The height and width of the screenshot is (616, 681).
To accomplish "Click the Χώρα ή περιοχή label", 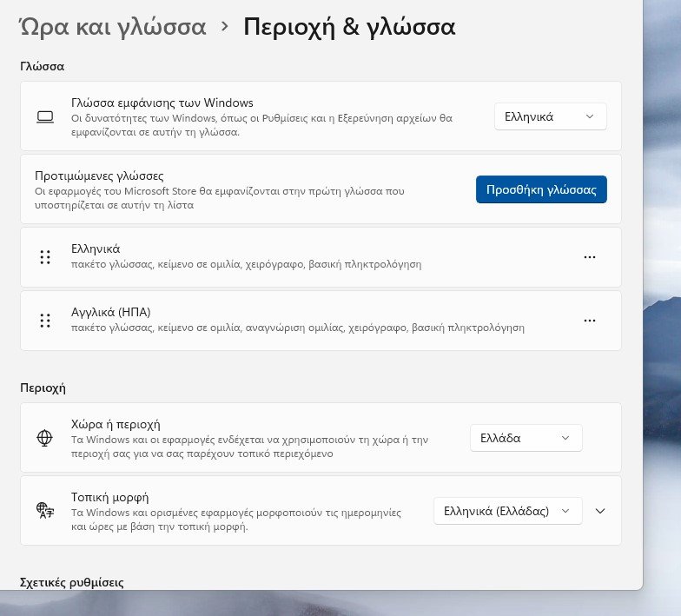I will (x=116, y=424).
